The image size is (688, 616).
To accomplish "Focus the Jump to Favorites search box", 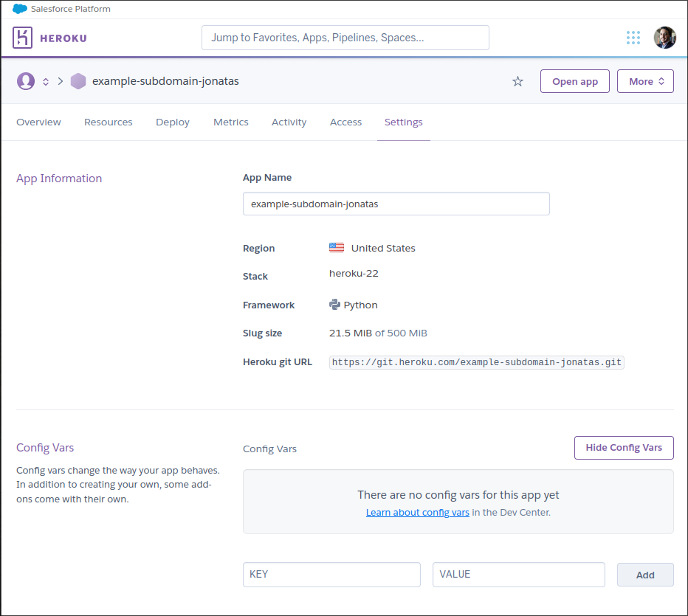I will [345, 38].
